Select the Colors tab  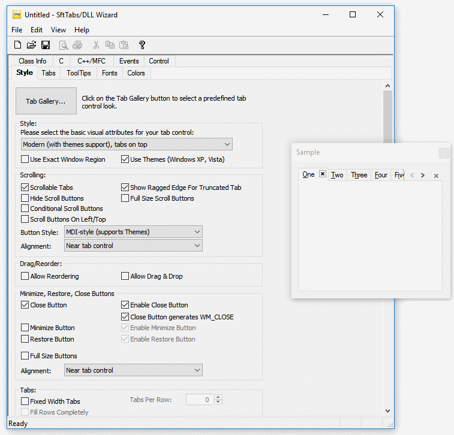(x=136, y=73)
